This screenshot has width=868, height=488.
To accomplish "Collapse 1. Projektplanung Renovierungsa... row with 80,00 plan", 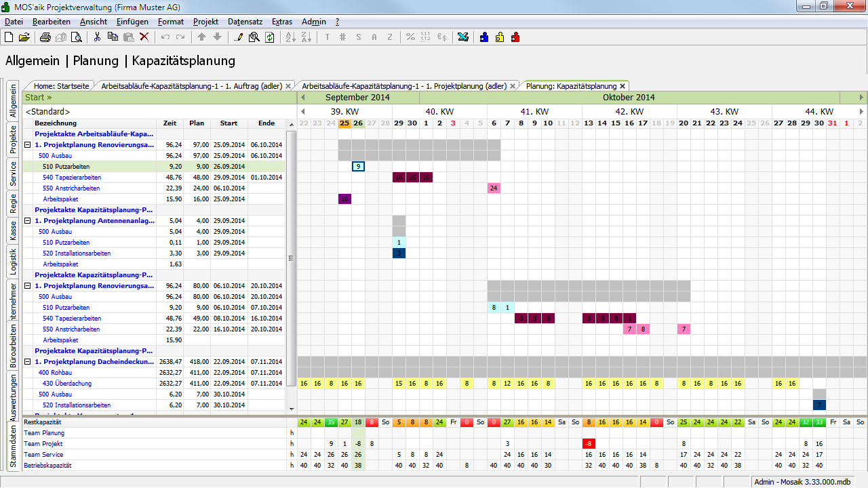I will click(27, 286).
